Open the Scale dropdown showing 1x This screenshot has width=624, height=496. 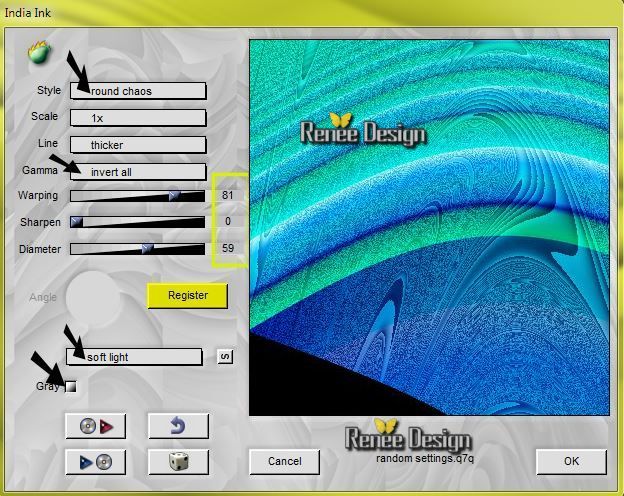point(138,118)
